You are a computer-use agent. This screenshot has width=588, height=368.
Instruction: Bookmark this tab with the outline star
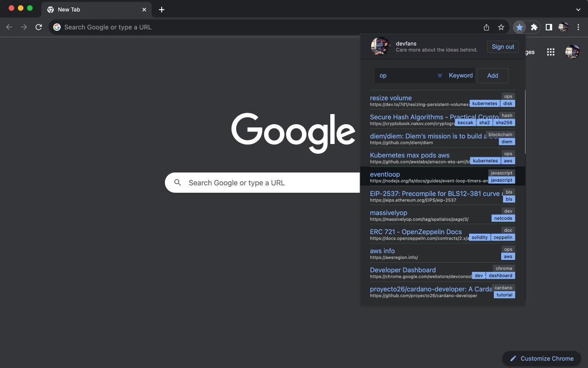point(501,27)
